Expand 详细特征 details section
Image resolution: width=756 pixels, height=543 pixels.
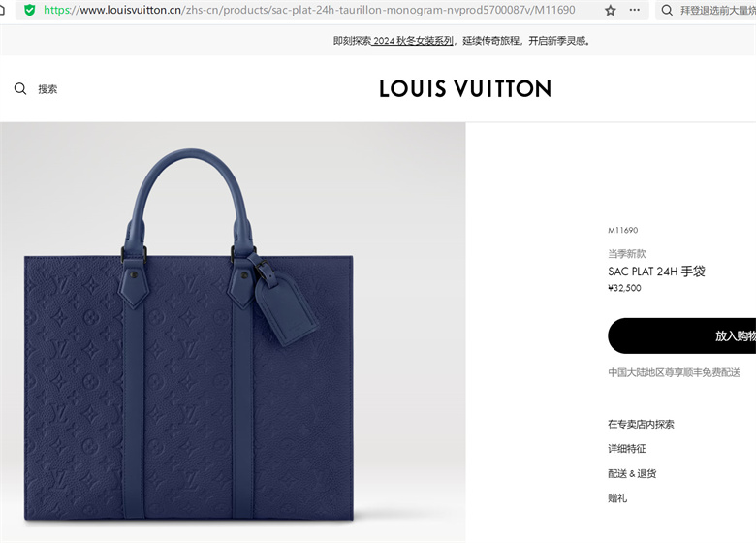(x=627, y=449)
